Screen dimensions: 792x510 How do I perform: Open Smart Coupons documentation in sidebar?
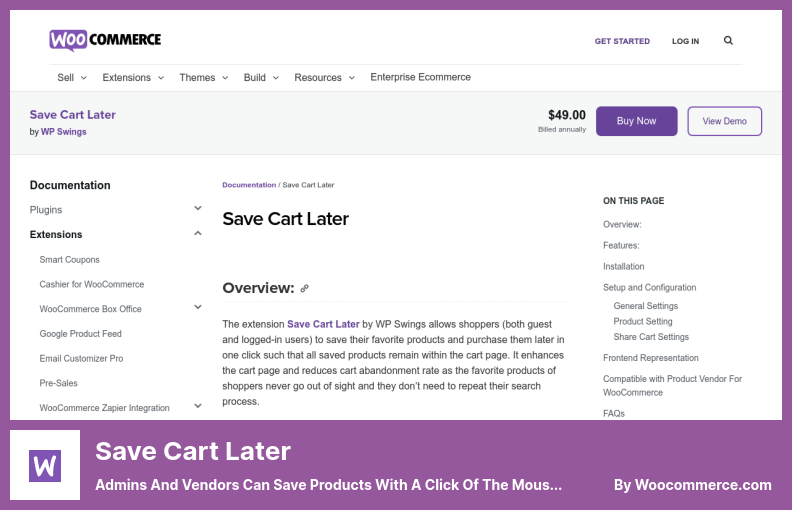(70, 260)
